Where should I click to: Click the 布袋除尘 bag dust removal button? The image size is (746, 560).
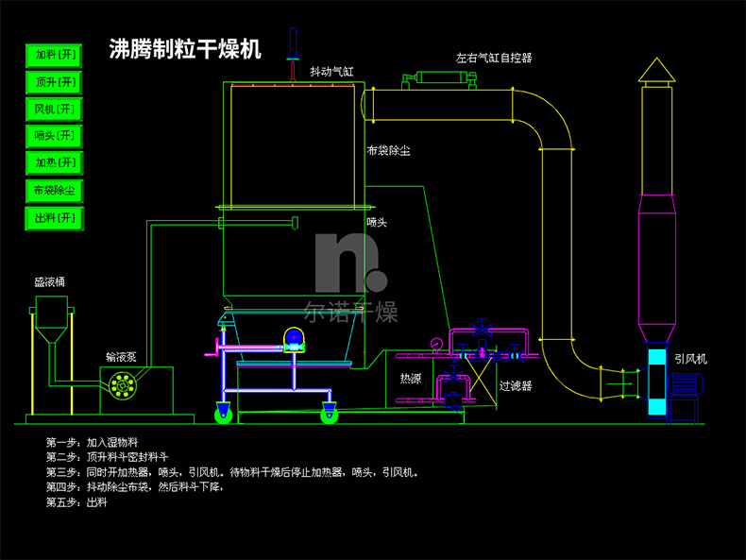click(x=54, y=191)
